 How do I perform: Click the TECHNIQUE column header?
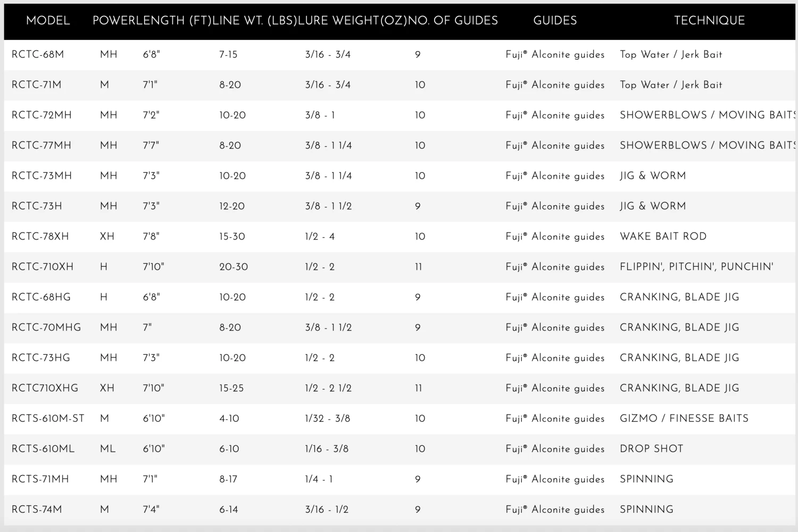[x=709, y=21]
